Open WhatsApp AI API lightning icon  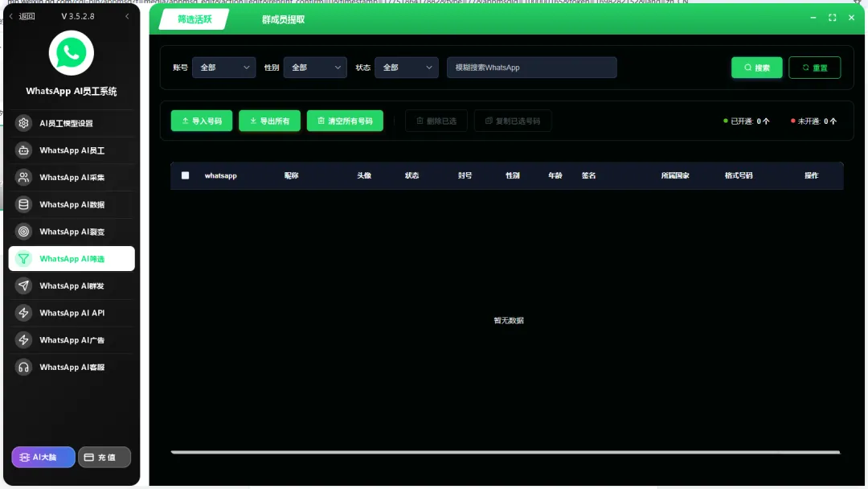[x=23, y=313]
